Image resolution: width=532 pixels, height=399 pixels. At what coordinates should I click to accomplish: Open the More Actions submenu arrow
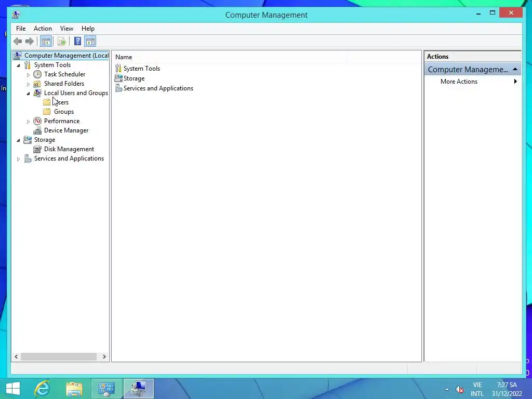point(515,82)
